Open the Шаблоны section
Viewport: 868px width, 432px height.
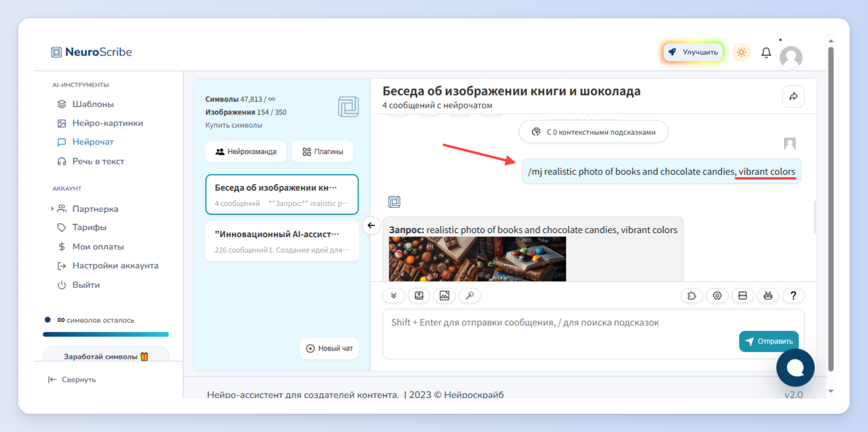click(93, 104)
